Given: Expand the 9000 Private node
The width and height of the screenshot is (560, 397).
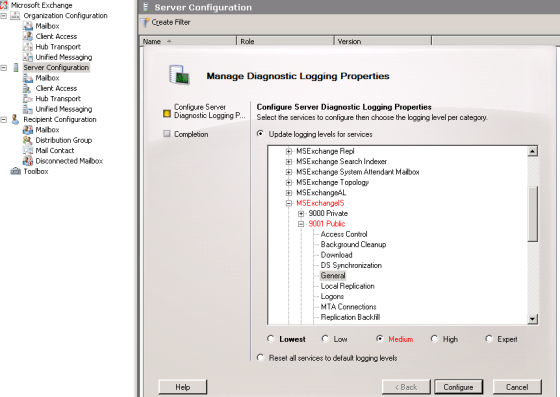Looking at the screenshot, I should click(301, 213).
